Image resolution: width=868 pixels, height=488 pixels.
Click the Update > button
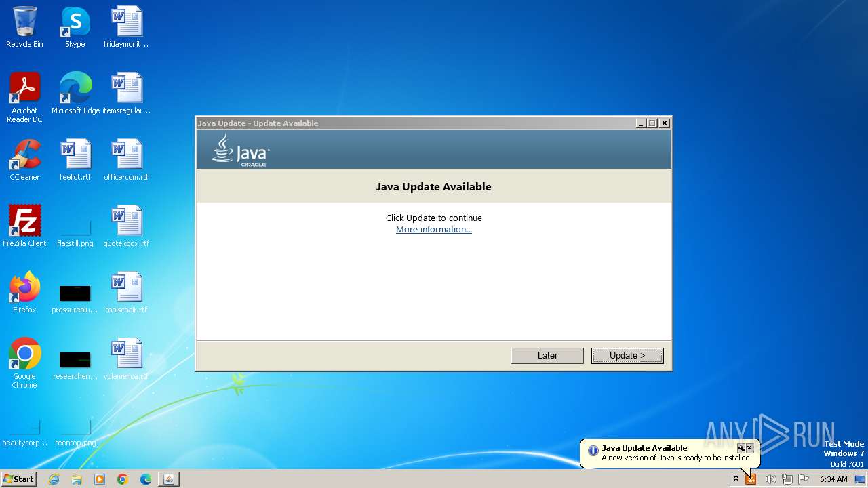pos(627,356)
